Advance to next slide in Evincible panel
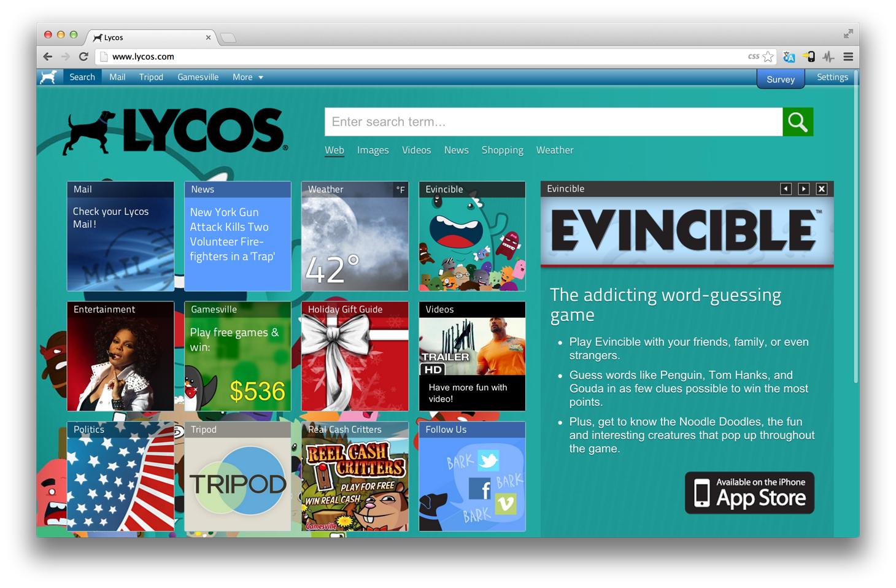This screenshot has height=588, width=896. coord(803,189)
